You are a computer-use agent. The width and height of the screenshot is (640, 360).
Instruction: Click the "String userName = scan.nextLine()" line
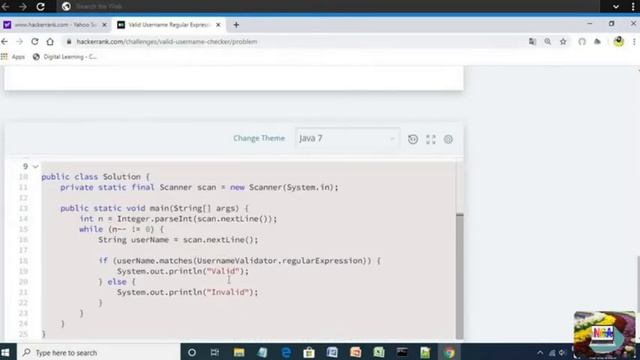click(x=178, y=240)
